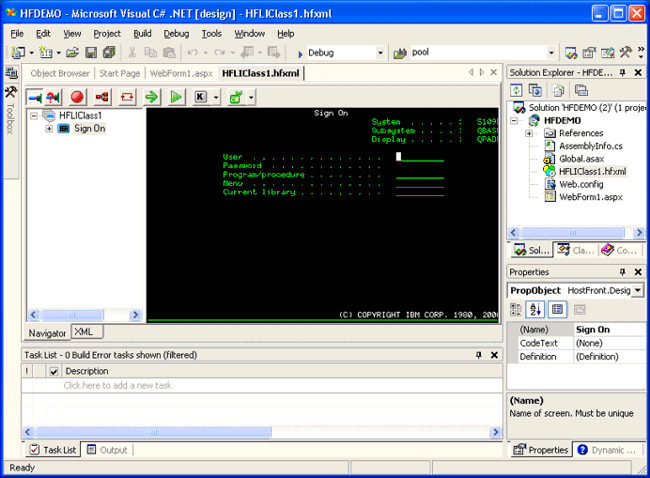
Task: Switch to the Start Page tab
Action: (119, 73)
